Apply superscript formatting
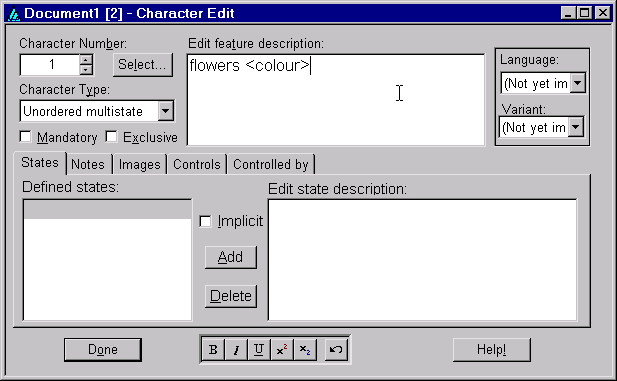The image size is (617, 381). click(282, 350)
